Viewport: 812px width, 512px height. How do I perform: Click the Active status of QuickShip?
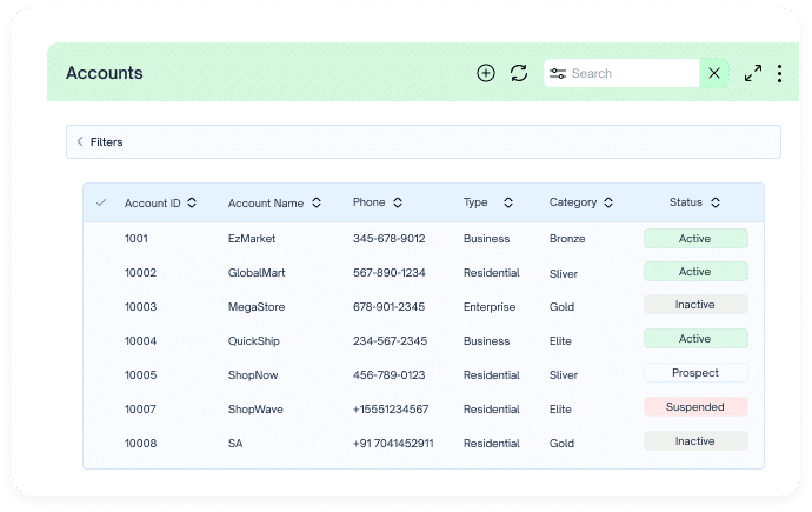coord(695,338)
